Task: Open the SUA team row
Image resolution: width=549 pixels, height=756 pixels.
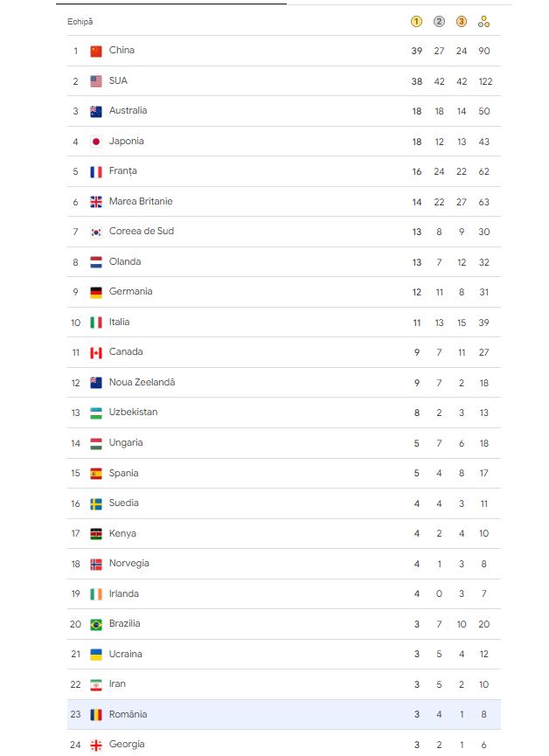Action: [x=118, y=80]
